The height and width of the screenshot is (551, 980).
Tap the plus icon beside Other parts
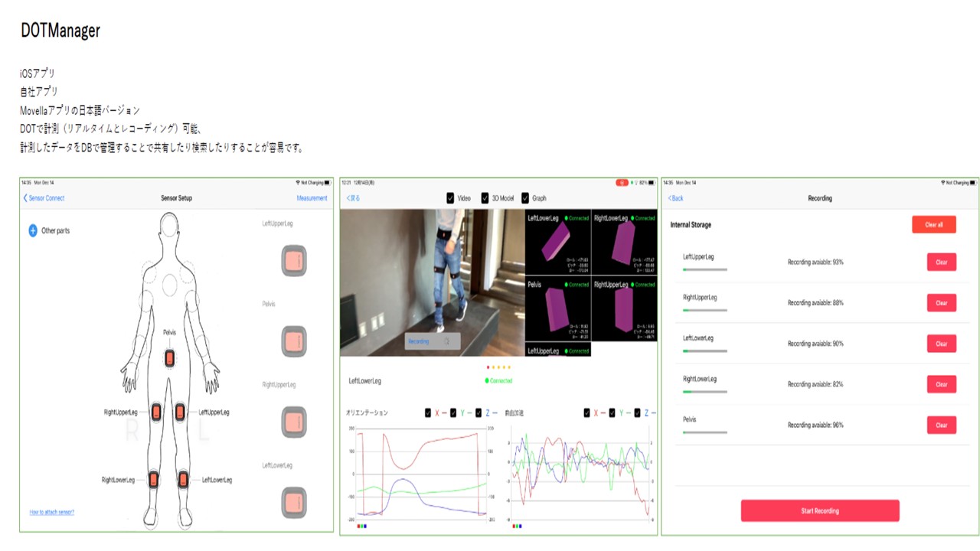(33, 230)
